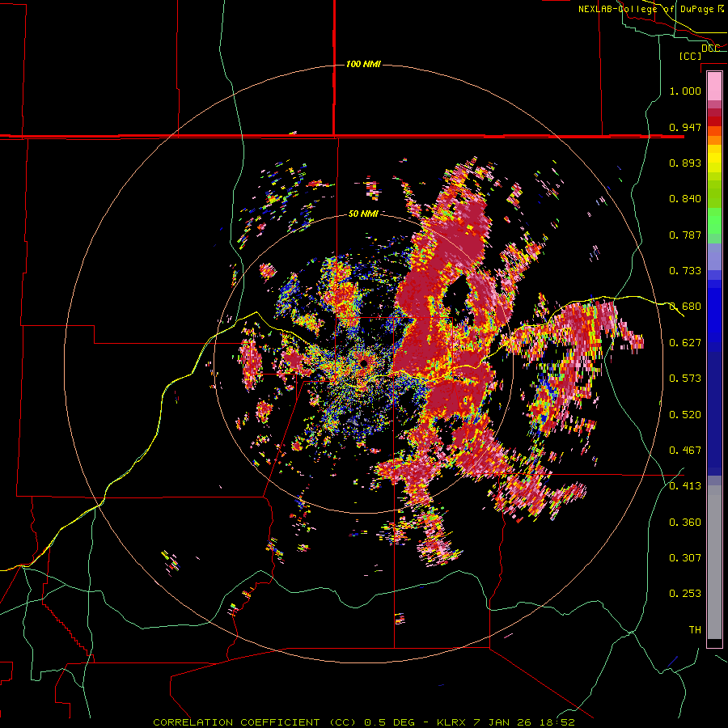The width and height of the screenshot is (728, 728).
Task: Click the DCC text above the legend
Action: pos(710,49)
